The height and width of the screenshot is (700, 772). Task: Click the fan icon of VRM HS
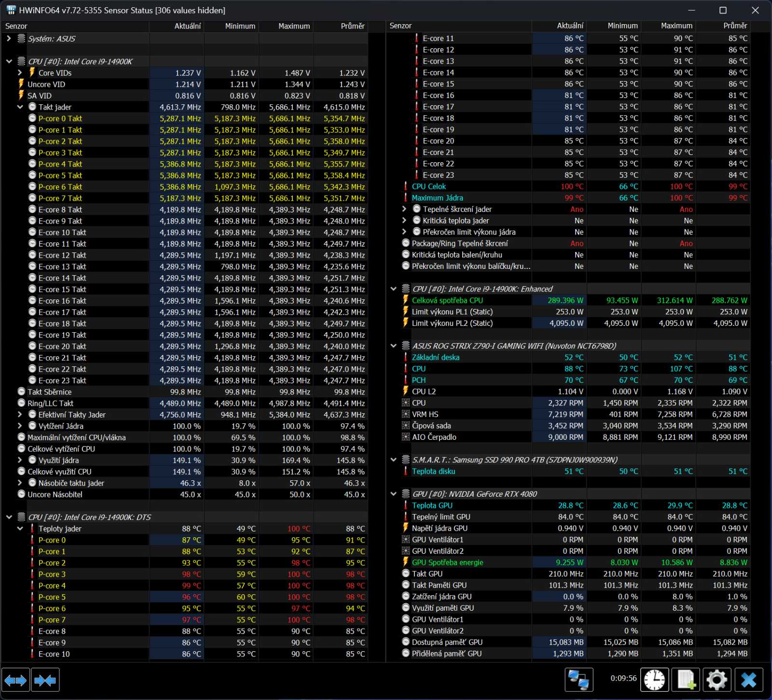tap(406, 414)
